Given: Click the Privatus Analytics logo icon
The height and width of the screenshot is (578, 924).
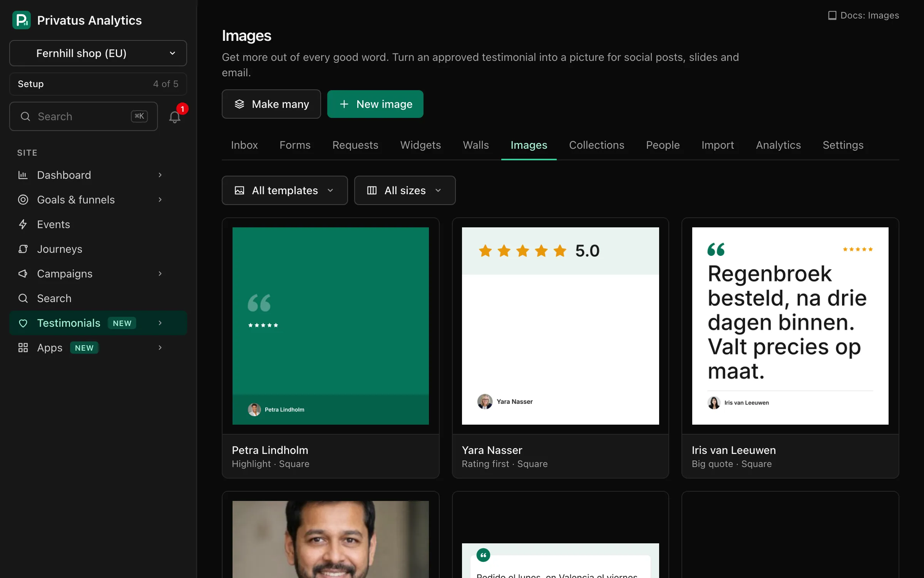Looking at the screenshot, I should (22, 20).
